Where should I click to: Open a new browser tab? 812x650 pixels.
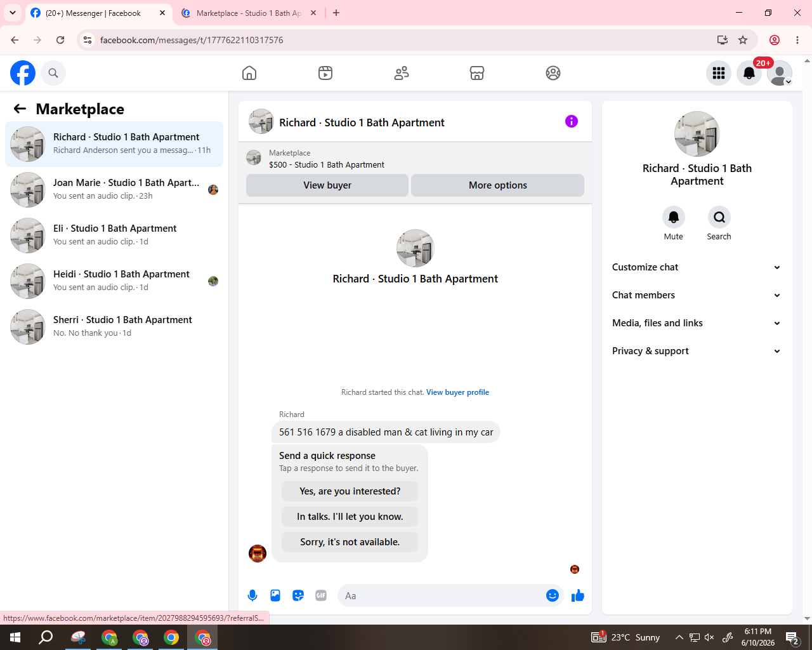[x=336, y=13]
